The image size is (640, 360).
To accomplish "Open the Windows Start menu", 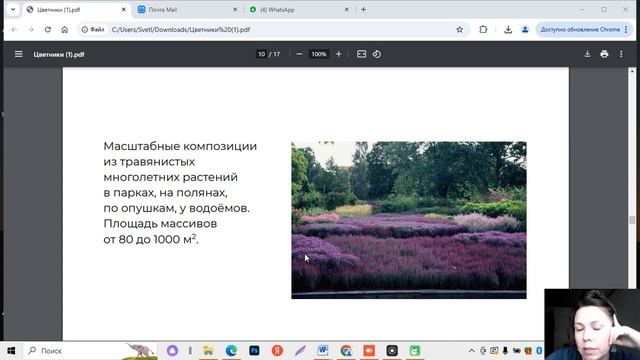I will click(x=11, y=351).
